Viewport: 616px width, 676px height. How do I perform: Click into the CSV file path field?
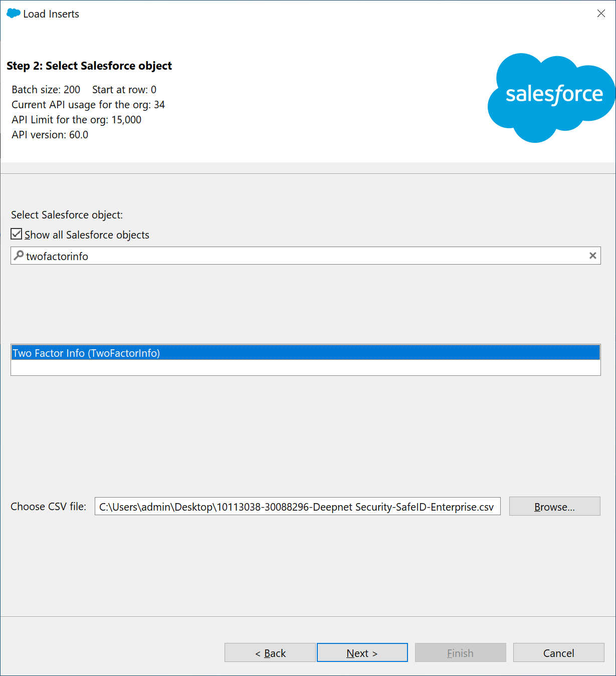(x=298, y=507)
